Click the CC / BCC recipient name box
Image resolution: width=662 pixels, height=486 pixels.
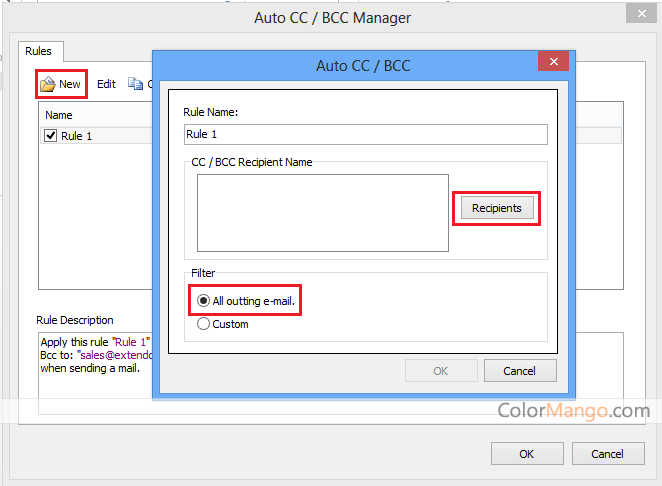pyautogui.click(x=322, y=213)
